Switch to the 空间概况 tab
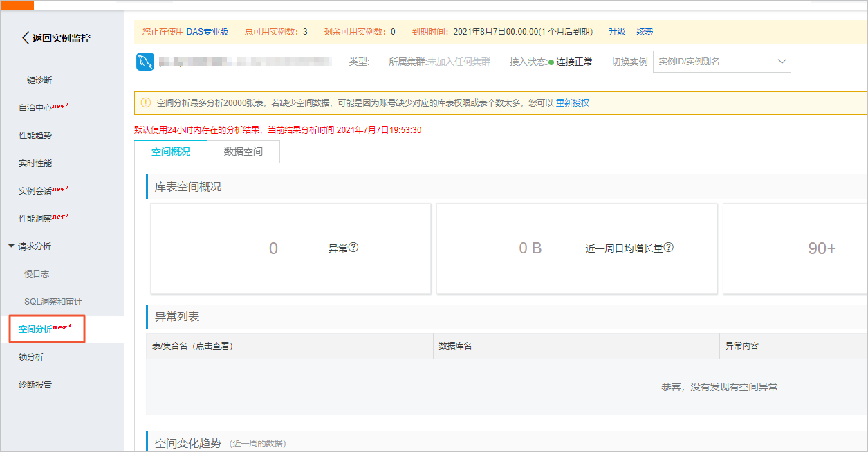The width and height of the screenshot is (868, 452). click(171, 152)
